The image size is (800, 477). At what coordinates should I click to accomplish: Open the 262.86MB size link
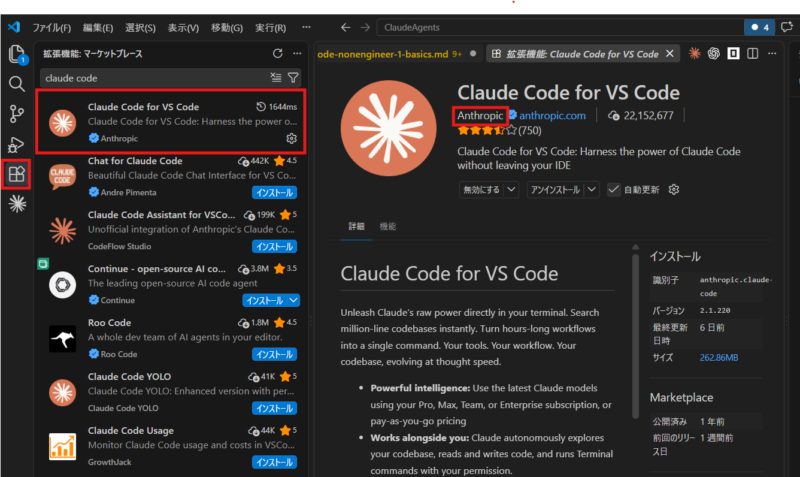point(719,358)
